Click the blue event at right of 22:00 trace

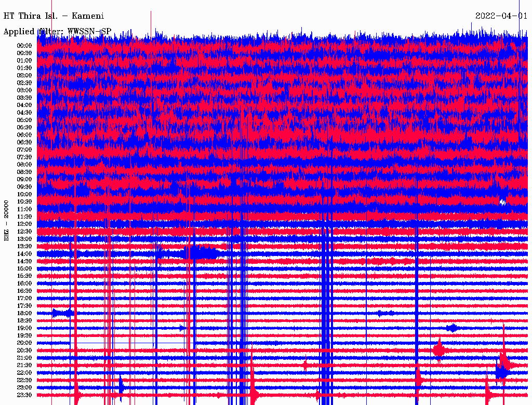(502, 372)
